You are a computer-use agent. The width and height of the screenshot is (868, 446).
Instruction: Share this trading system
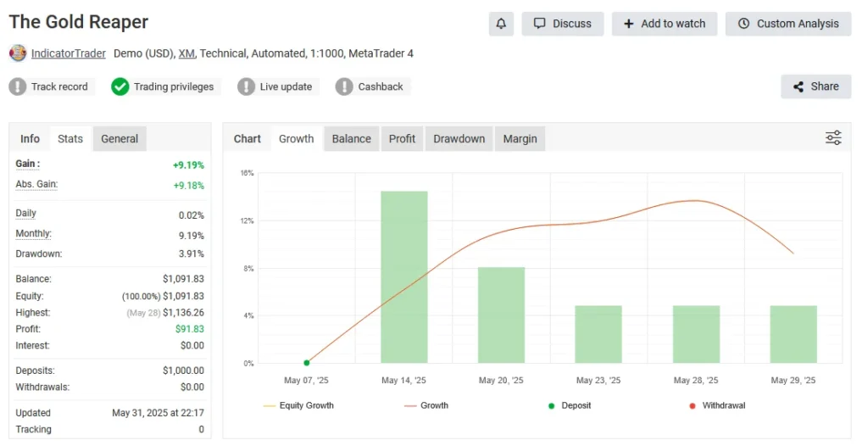816,86
